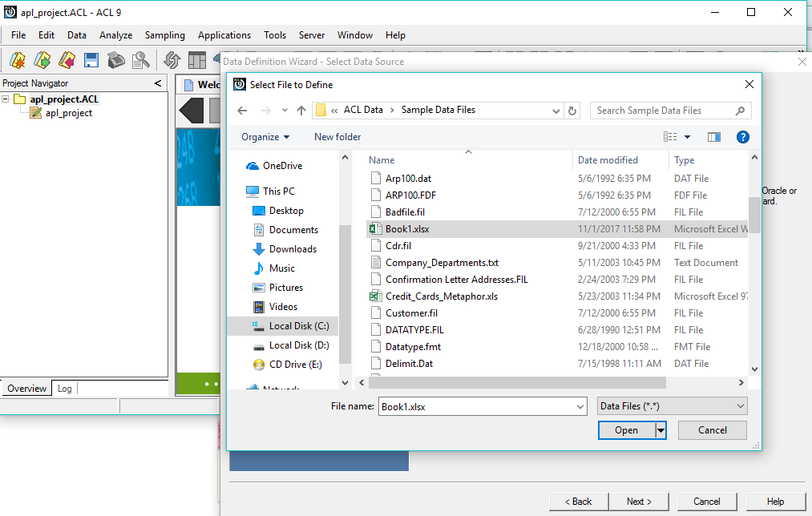Screen dimensions: 812x516
Task: Open the Organize dropdown menu
Action: click(265, 137)
